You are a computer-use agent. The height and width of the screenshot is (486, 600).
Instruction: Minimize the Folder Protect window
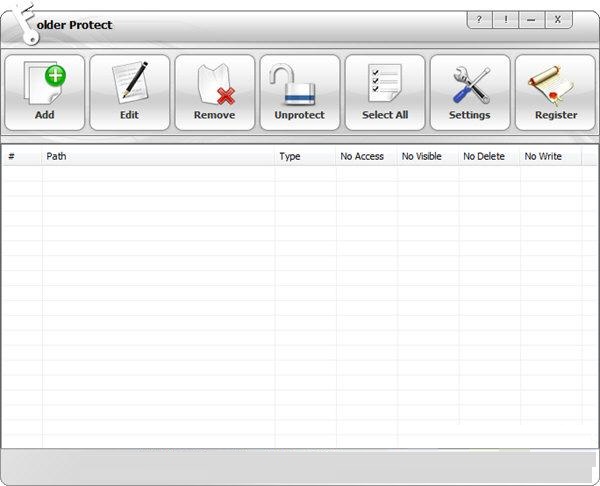(x=532, y=19)
